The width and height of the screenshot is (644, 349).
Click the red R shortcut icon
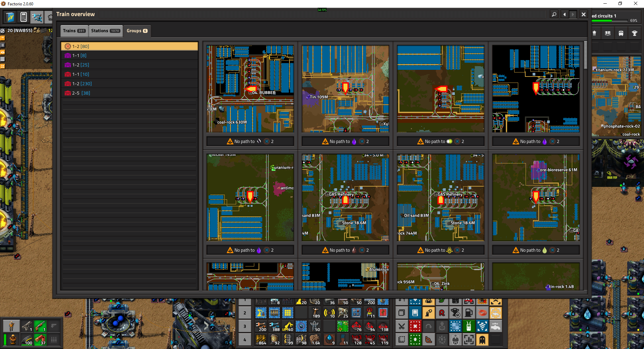click(x=442, y=313)
